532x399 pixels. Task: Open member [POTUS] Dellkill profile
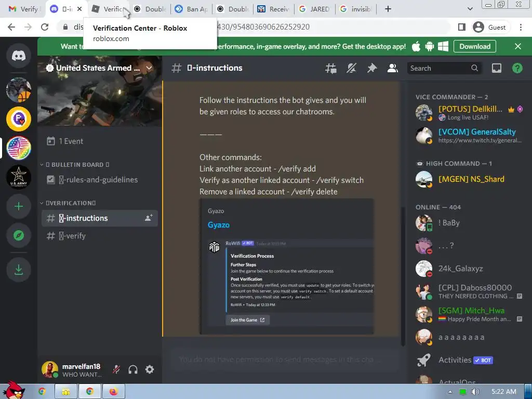(469, 113)
